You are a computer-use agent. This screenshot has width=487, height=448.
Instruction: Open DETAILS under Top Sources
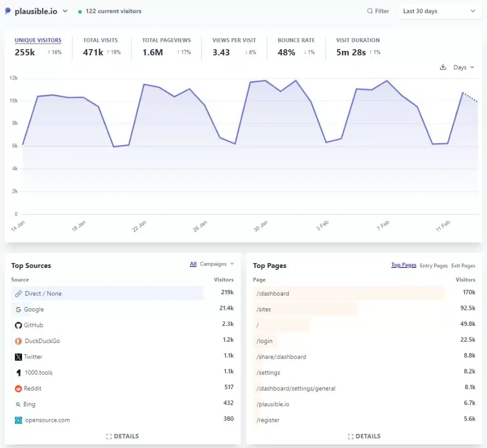(122, 436)
